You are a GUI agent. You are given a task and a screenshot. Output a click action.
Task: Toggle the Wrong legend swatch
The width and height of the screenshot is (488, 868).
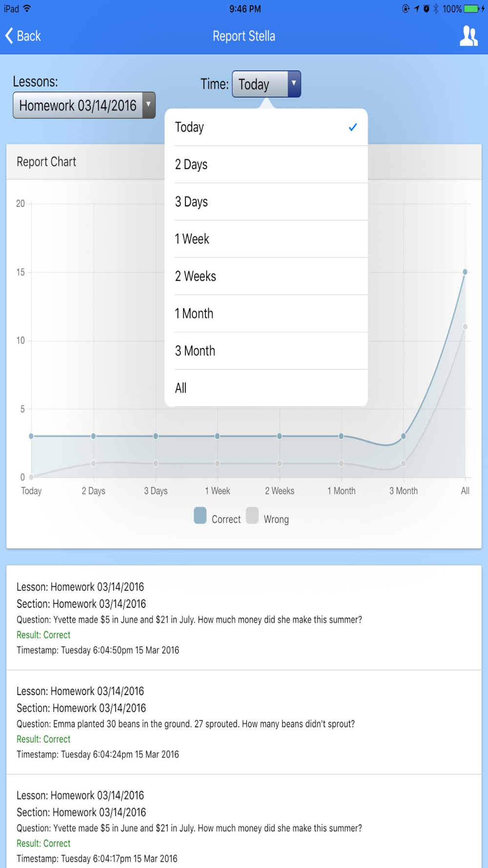pyautogui.click(x=252, y=516)
